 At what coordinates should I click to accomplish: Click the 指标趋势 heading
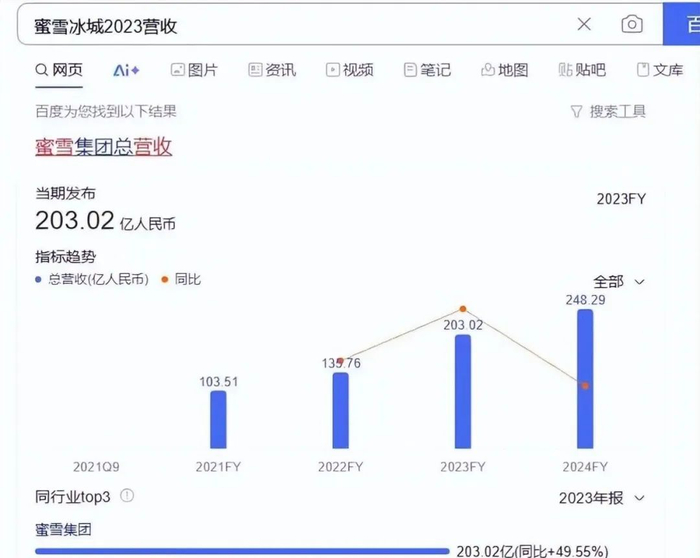pyautogui.click(x=66, y=257)
